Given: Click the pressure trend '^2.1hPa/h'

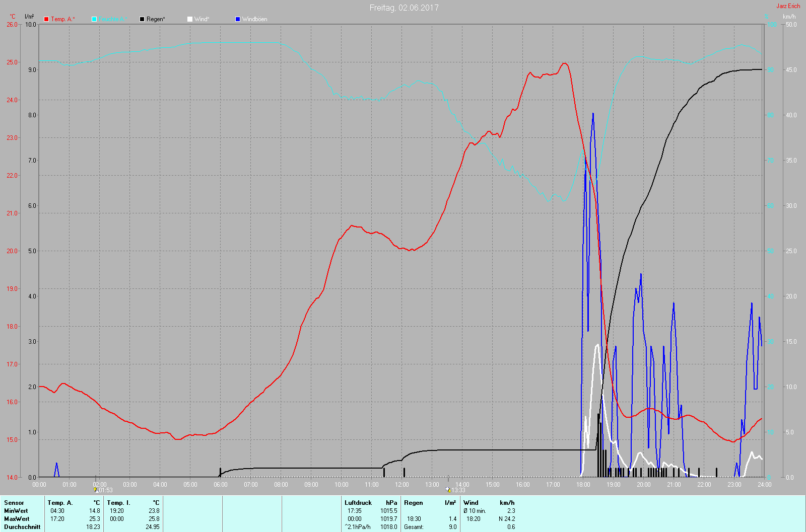Looking at the screenshot, I should tap(358, 527).
